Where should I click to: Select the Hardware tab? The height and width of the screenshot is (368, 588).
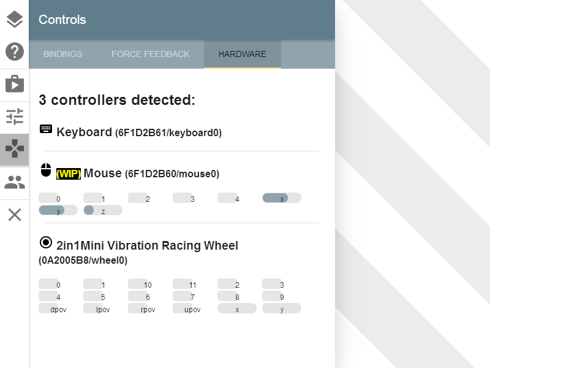coord(243,54)
